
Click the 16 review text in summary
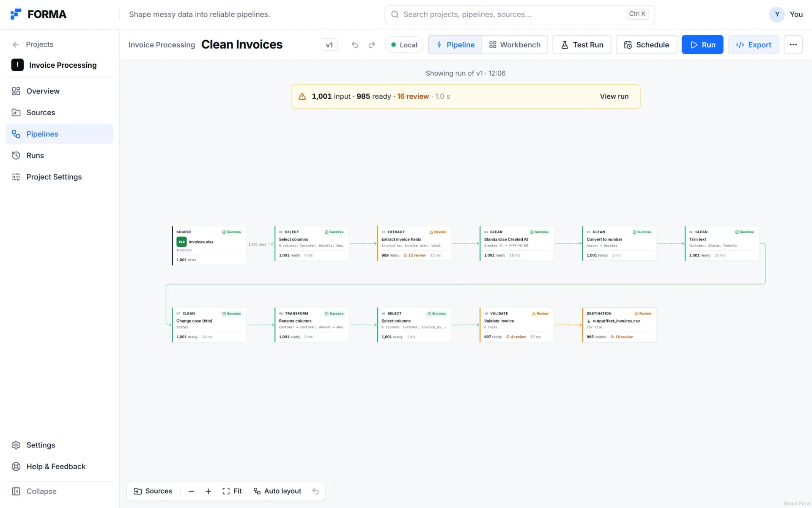(x=413, y=97)
